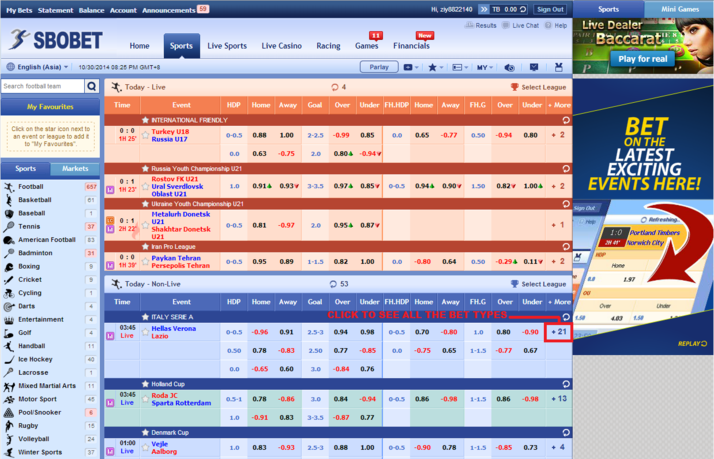Screen dimensions: 714x459
Task: Click the Darts target icon
Action: 9,306
